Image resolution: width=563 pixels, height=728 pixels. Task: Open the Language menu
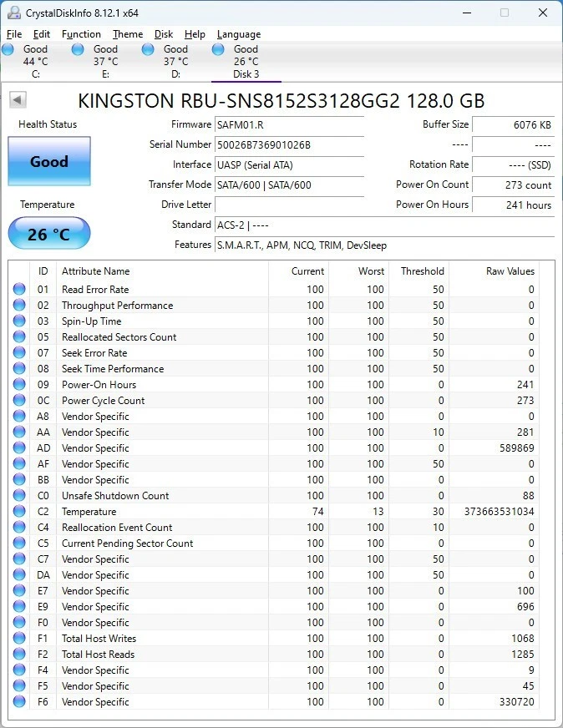click(239, 34)
